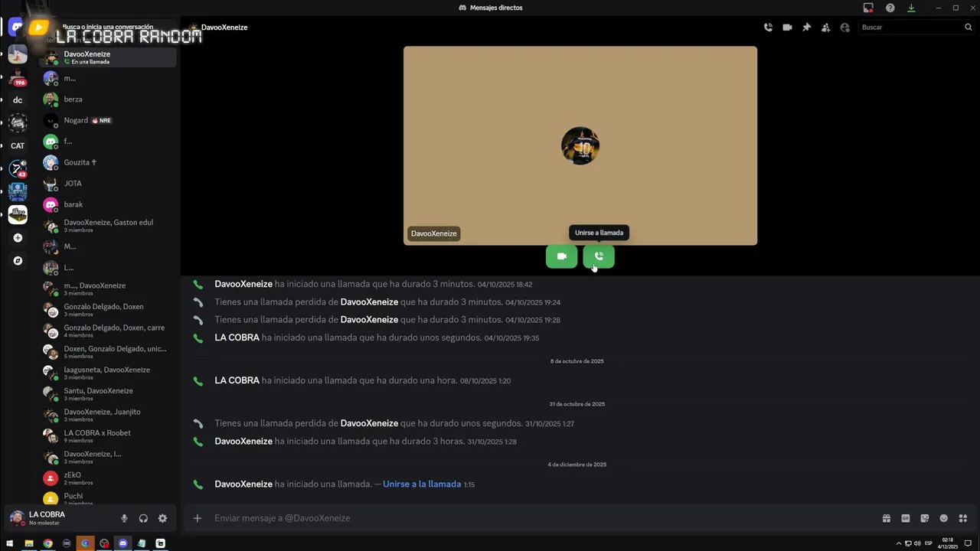Click LA COBRA name in 'una hora' call entry
This screenshot has width=980, height=551.
point(237,380)
